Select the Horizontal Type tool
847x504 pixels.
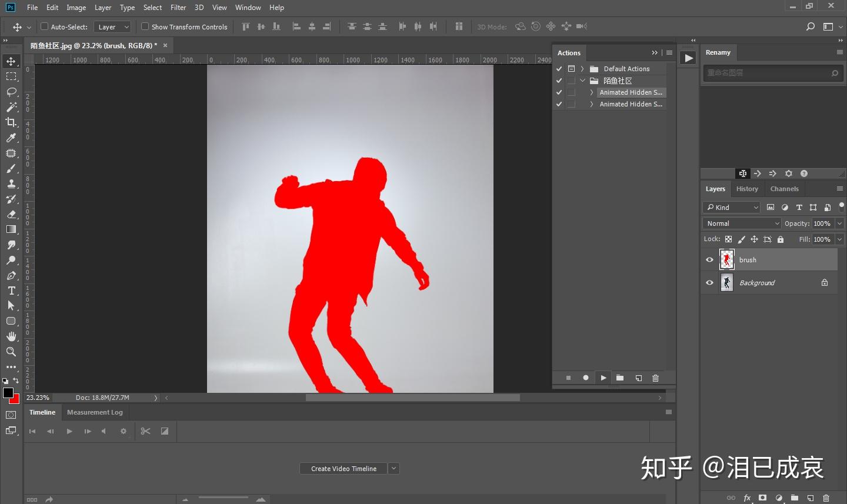coord(11,291)
